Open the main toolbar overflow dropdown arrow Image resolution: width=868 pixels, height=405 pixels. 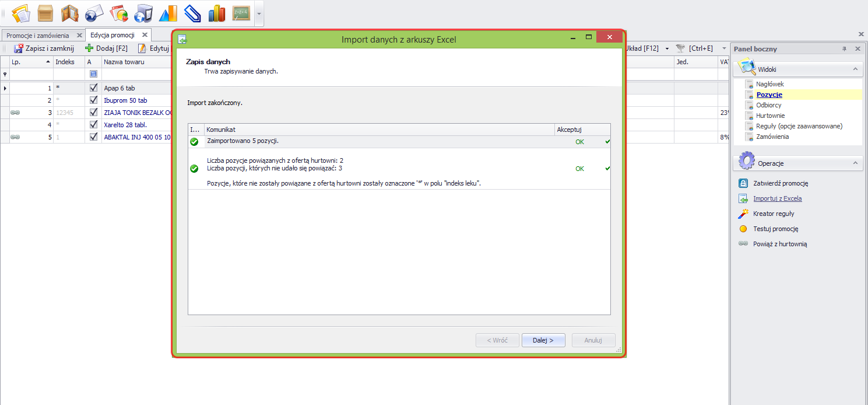(259, 13)
